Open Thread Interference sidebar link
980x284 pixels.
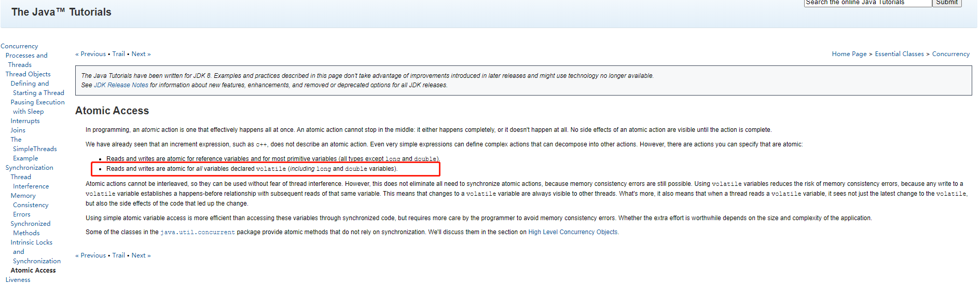point(30,182)
